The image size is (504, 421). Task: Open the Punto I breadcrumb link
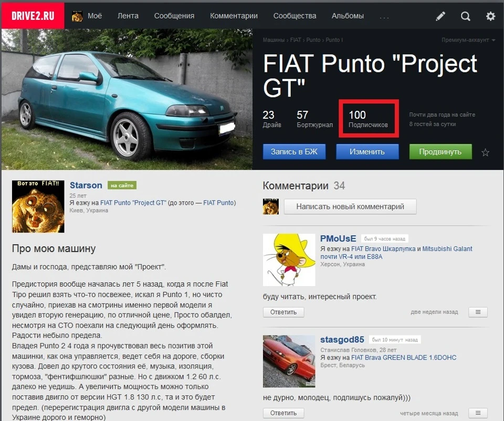(x=334, y=40)
